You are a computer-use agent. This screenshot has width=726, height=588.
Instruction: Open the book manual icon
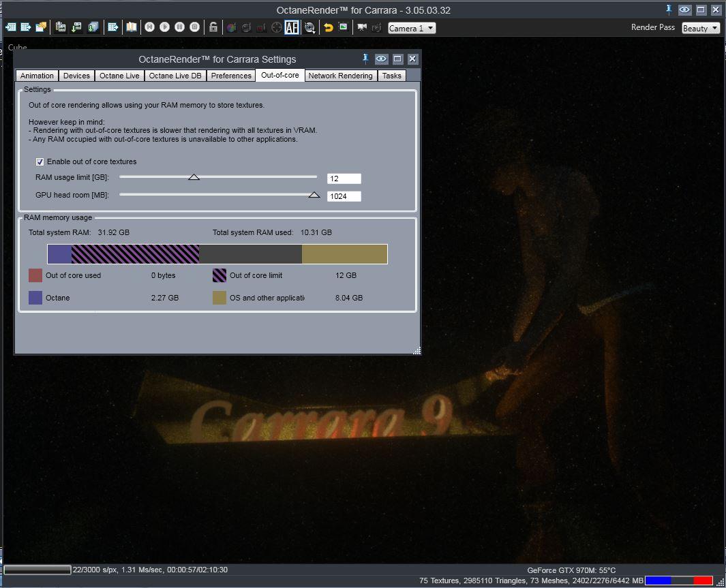tap(132, 27)
